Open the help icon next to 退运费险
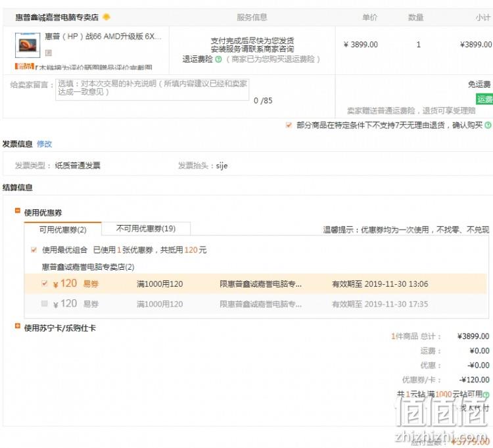The width and height of the screenshot is (493, 448). (x=218, y=59)
